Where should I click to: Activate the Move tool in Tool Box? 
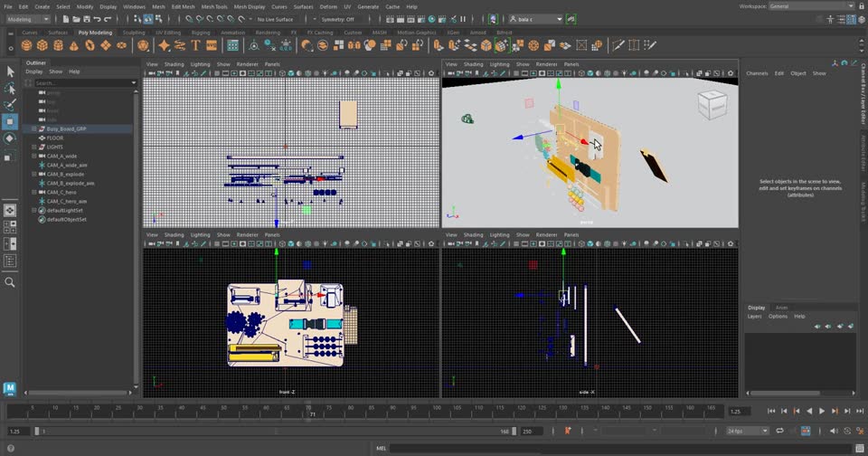10,121
